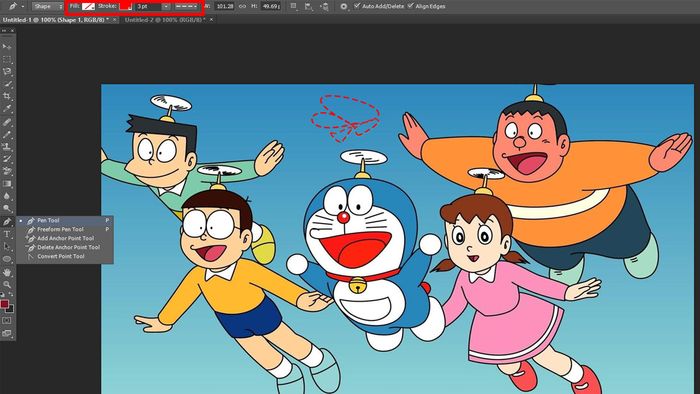This screenshot has width=700, height=394.
Task: Open the gear geometry options
Action: tap(344, 6)
